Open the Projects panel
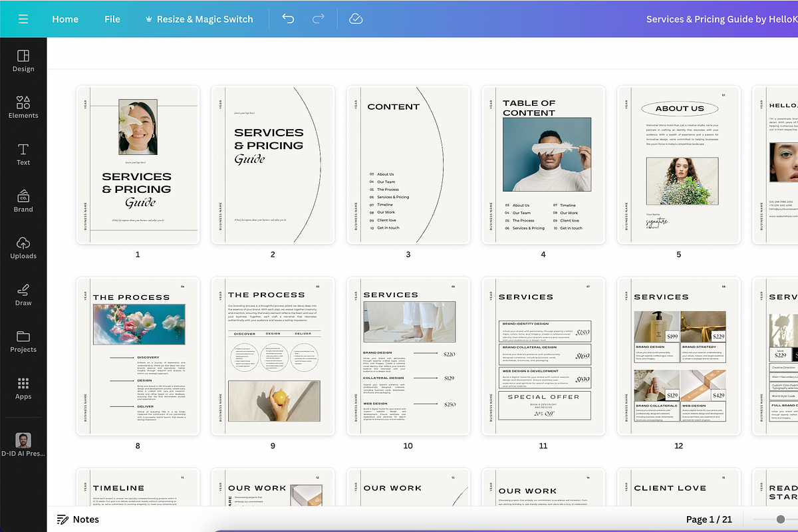 [x=23, y=341]
